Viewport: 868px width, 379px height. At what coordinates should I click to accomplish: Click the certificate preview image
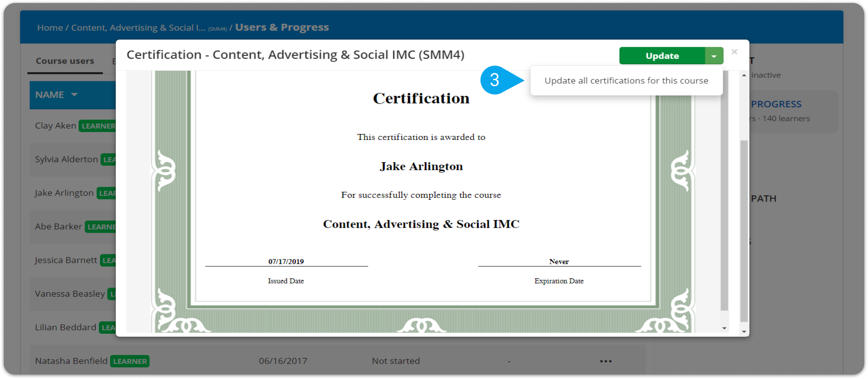tap(421, 195)
